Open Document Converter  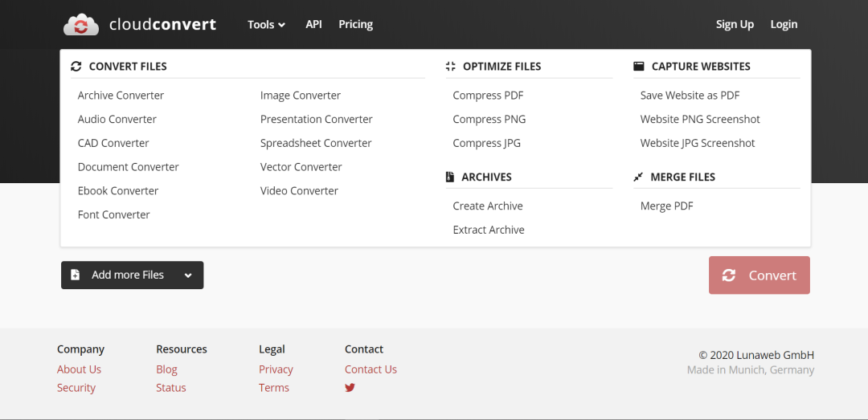(x=128, y=166)
